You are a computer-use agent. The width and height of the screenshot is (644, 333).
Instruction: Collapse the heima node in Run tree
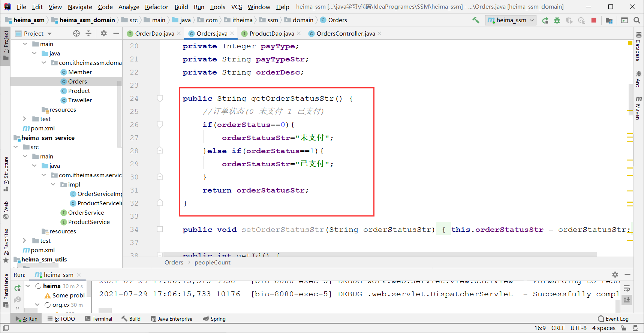28,286
